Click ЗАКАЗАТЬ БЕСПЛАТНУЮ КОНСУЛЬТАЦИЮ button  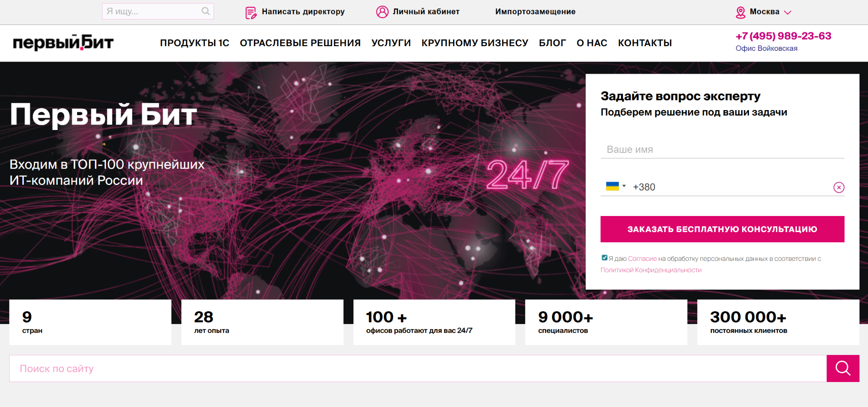[x=722, y=229]
